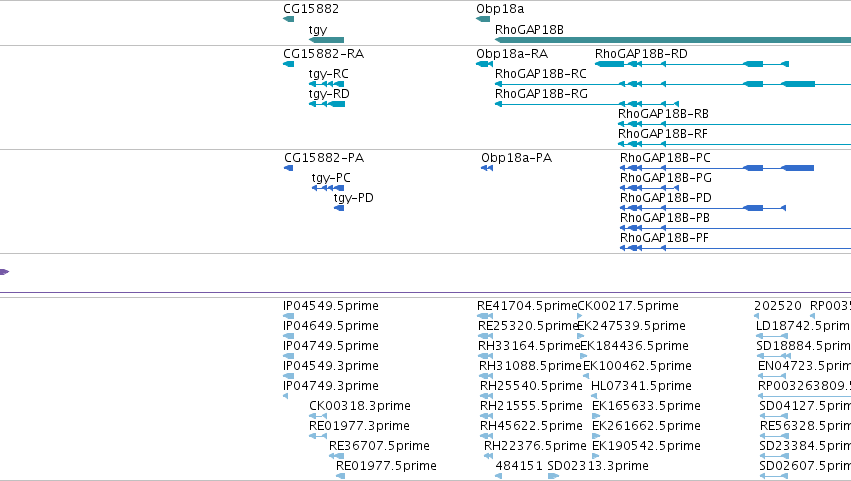Select the tgy-RC transcript glyph
The width and height of the screenshot is (851, 481).
point(326,84)
